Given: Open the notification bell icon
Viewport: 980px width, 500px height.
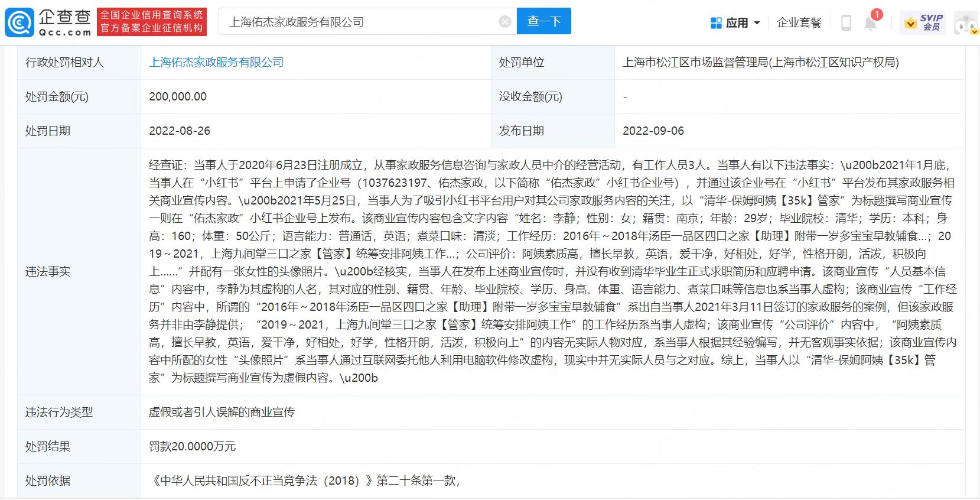Looking at the screenshot, I should click(870, 24).
